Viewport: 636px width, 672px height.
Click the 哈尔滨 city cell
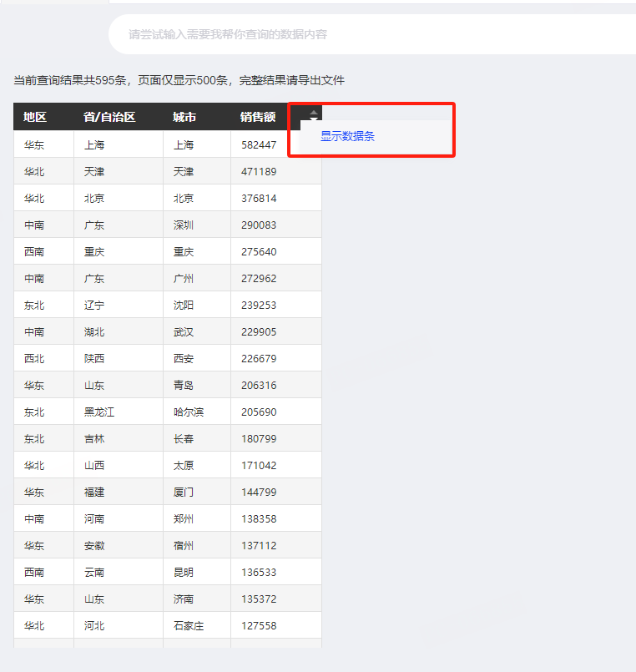point(189,412)
